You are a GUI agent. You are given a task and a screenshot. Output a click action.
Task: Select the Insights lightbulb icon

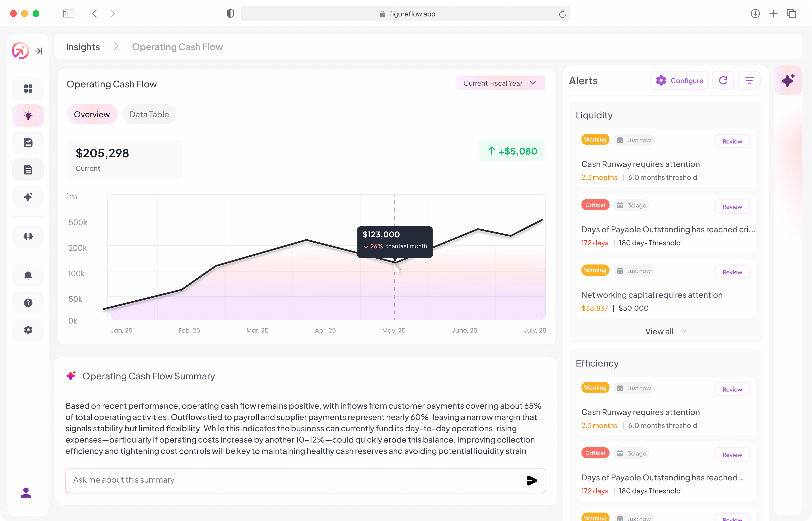pyautogui.click(x=28, y=115)
